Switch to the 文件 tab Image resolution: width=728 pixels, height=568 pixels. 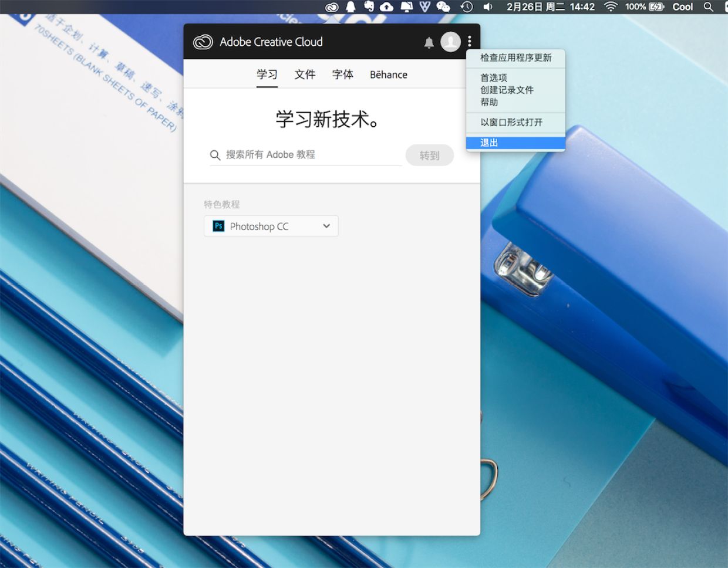click(305, 75)
